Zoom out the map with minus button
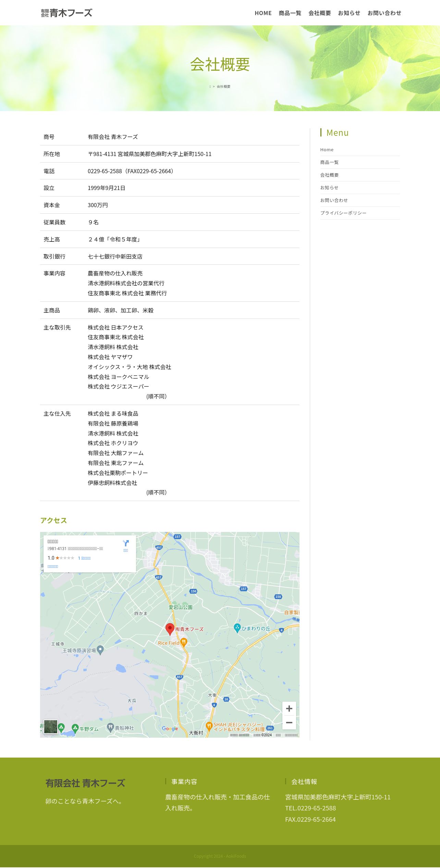440x868 pixels. tap(289, 723)
